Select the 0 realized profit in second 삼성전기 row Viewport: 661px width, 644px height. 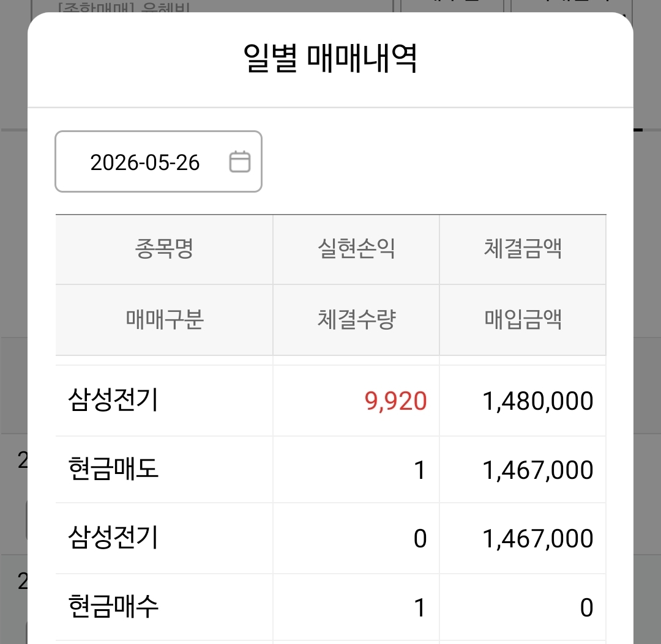click(x=420, y=538)
